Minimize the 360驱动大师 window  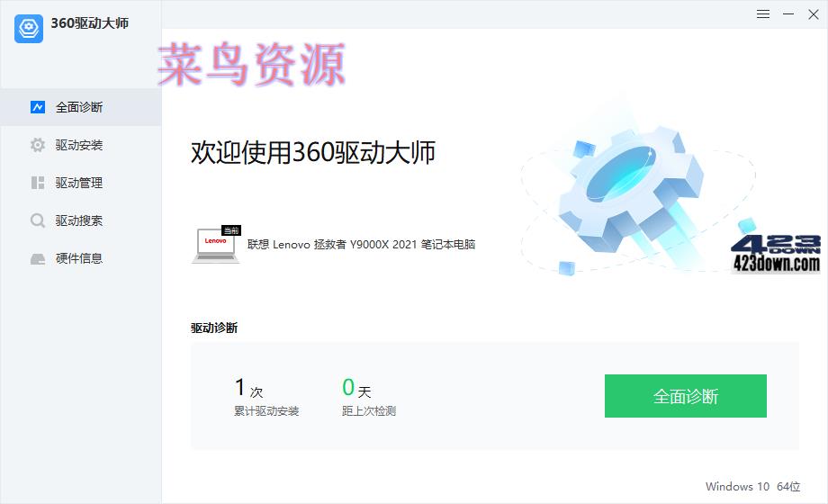pos(788,14)
